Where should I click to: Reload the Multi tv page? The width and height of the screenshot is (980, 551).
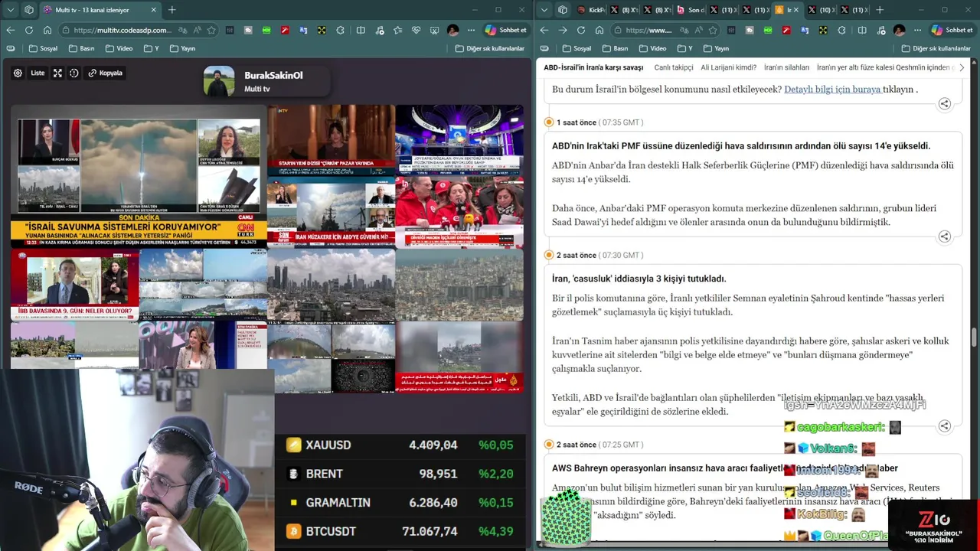[29, 30]
